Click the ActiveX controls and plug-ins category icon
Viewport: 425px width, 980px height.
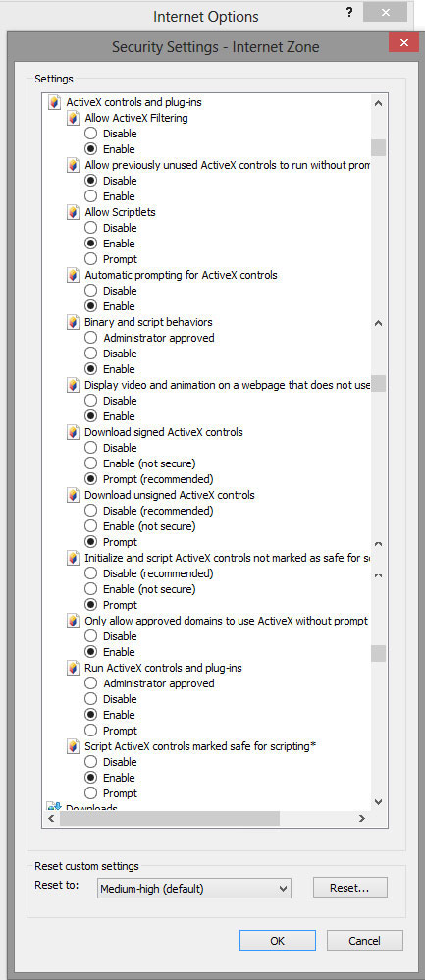coord(55,101)
